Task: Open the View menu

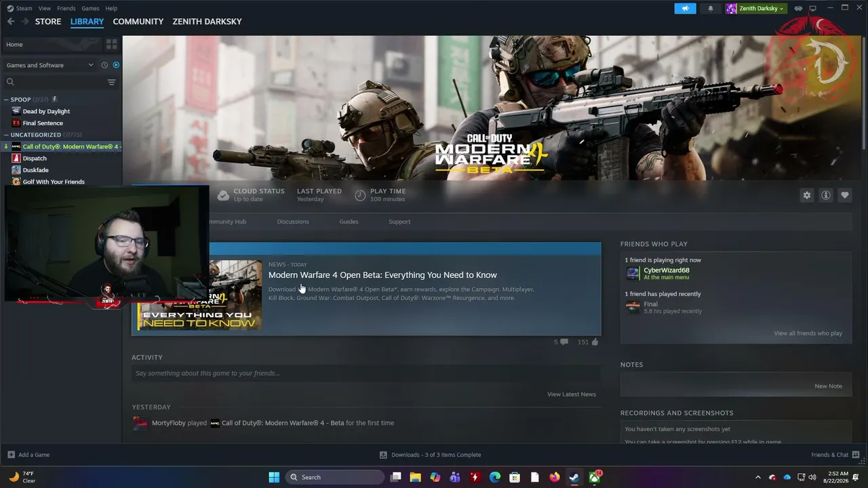Action: pyautogui.click(x=45, y=8)
